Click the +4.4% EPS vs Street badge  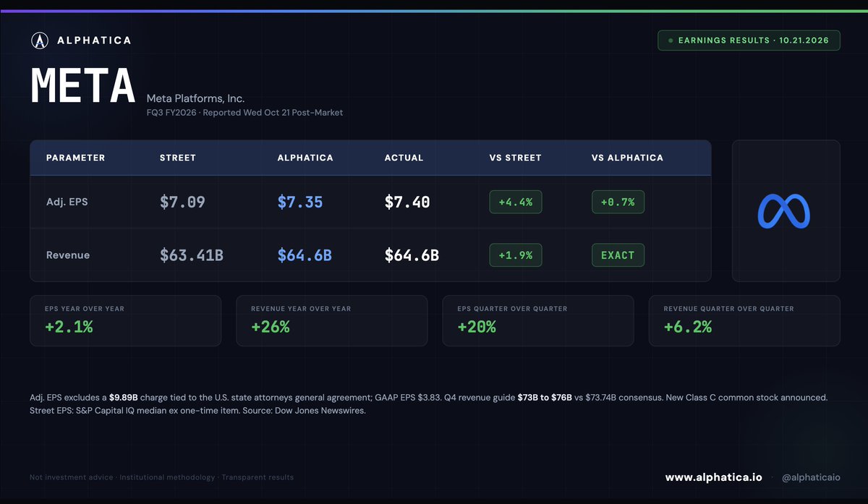(x=515, y=202)
